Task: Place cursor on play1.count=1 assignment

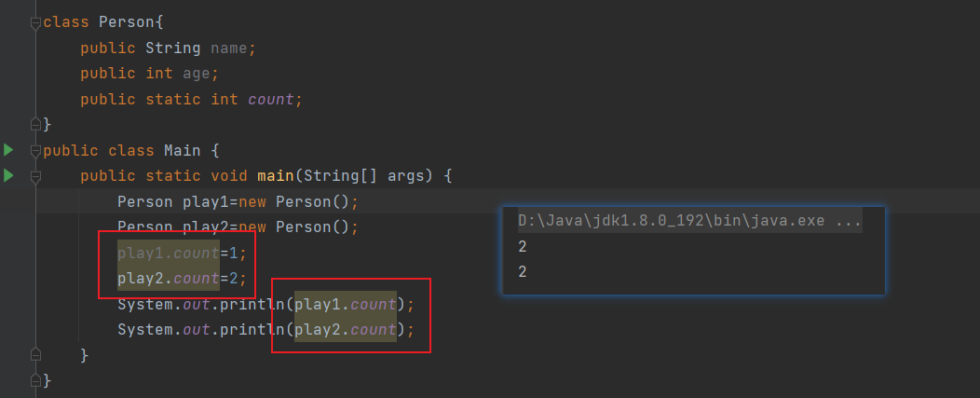Action: (x=182, y=254)
